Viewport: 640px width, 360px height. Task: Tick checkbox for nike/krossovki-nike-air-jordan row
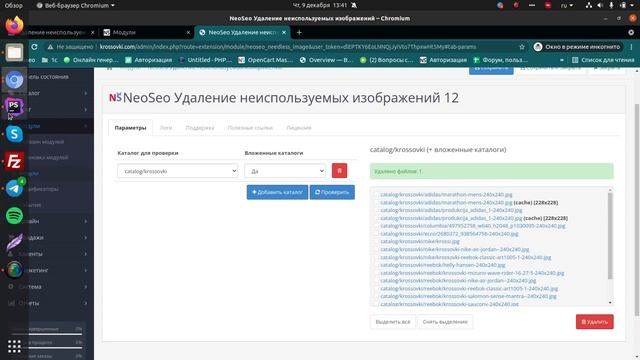(376, 249)
